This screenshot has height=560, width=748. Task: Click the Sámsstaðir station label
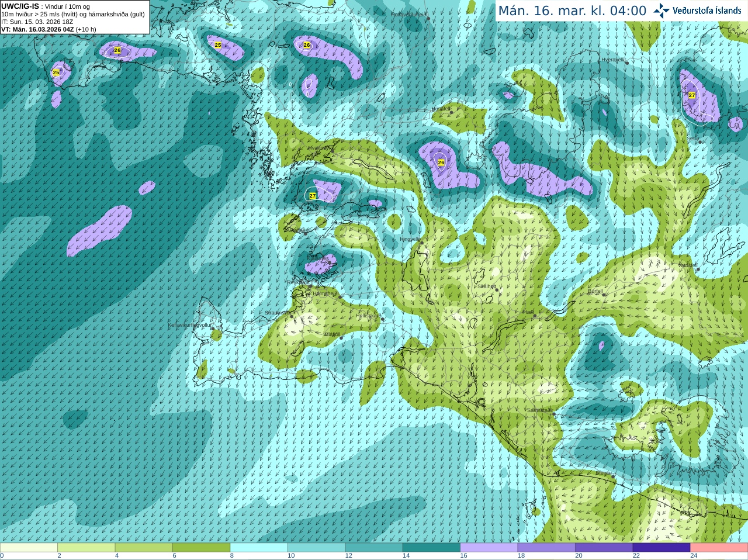click(539, 410)
